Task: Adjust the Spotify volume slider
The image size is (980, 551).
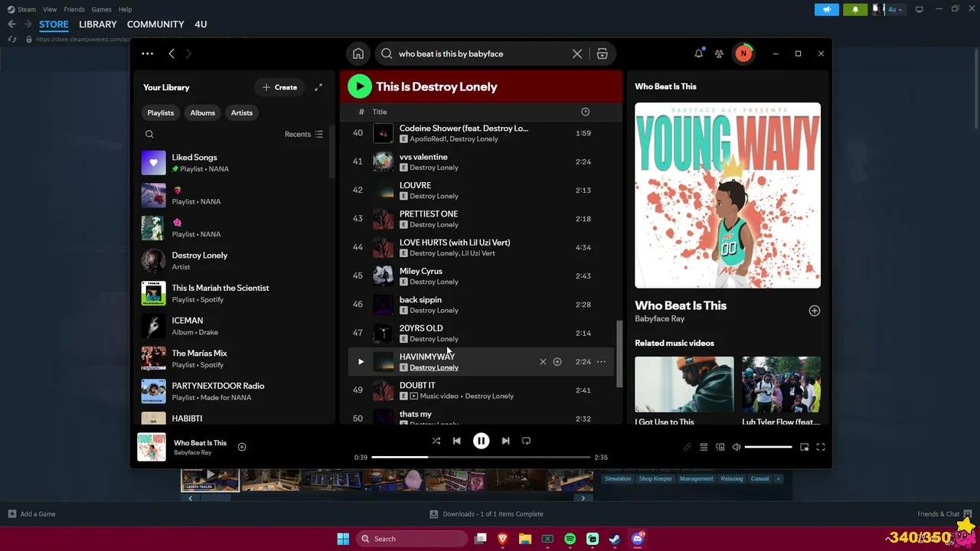Action: (x=768, y=447)
